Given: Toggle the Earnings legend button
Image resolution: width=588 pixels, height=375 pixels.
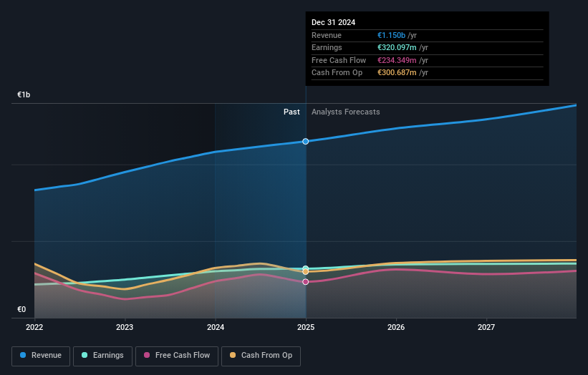Looking at the screenshot, I should 102,356.
